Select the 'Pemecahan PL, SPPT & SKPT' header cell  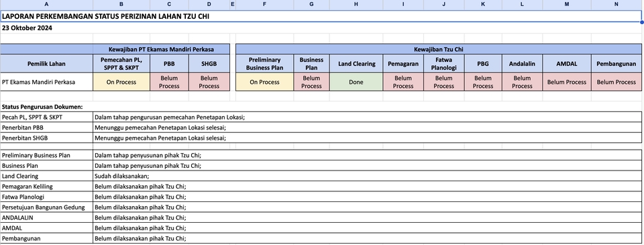pos(121,64)
